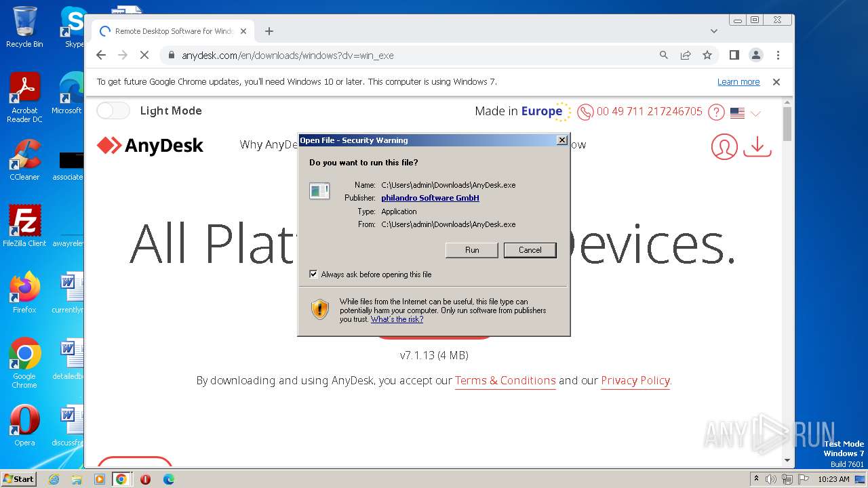Screen dimensions: 868x488
Task: Open Windows Explorer folder in taskbar
Action: pyautogui.click(x=77, y=479)
